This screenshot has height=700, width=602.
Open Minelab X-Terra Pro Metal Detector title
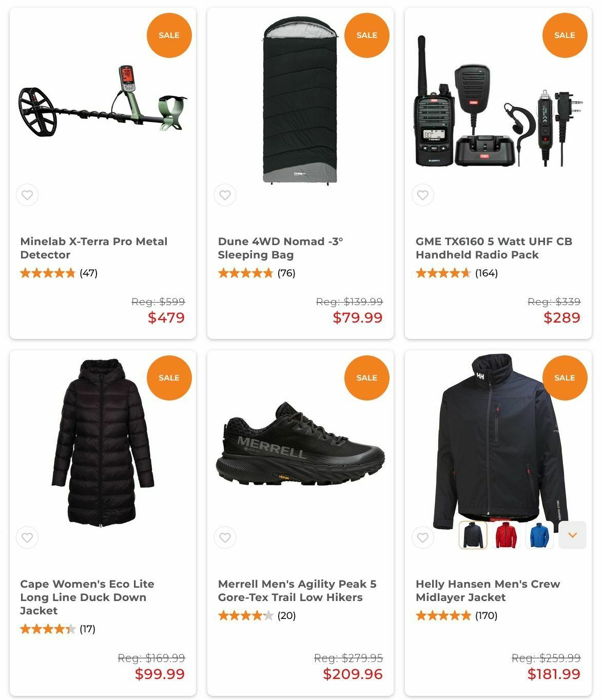[x=94, y=248]
